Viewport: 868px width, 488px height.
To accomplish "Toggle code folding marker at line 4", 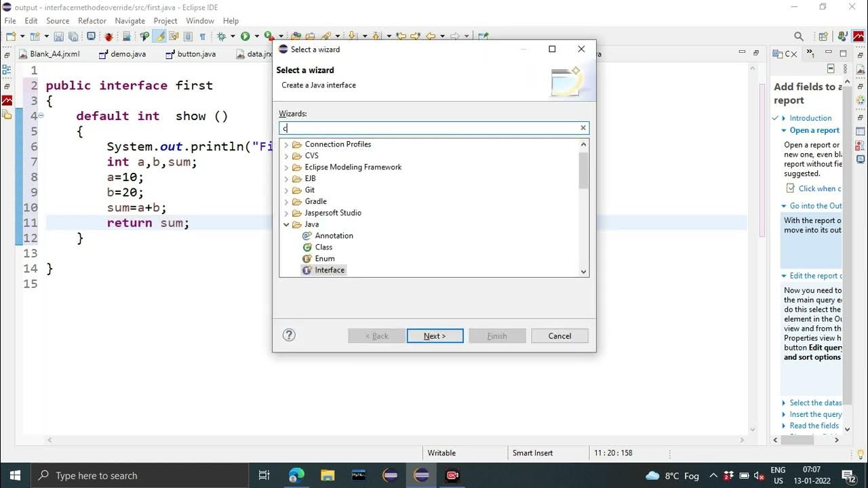I will 41,116.
